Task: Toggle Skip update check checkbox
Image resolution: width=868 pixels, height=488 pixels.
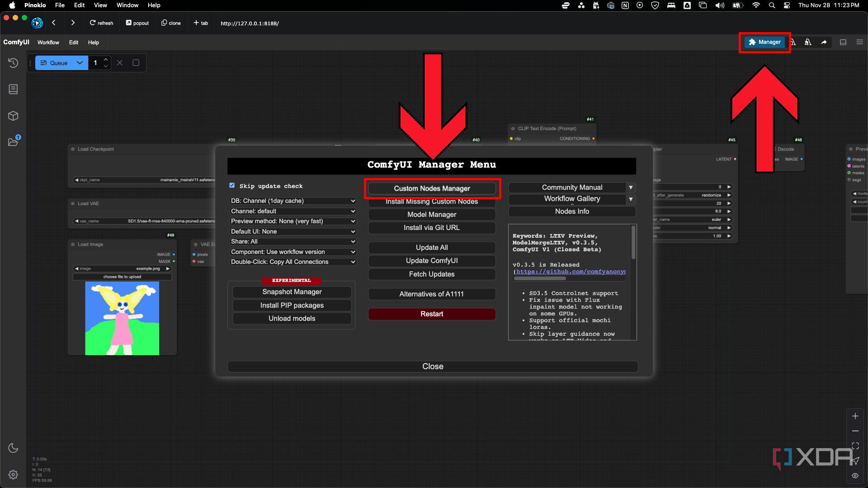Action: (x=232, y=185)
